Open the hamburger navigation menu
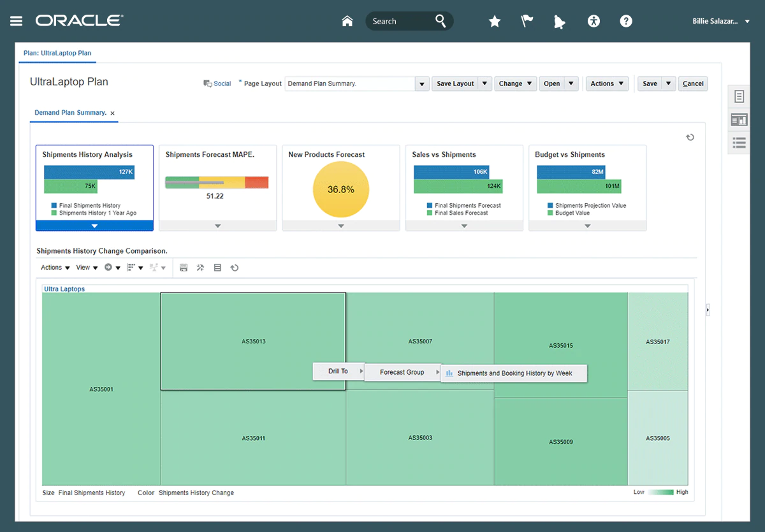This screenshot has width=765, height=532. coord(17,21)
